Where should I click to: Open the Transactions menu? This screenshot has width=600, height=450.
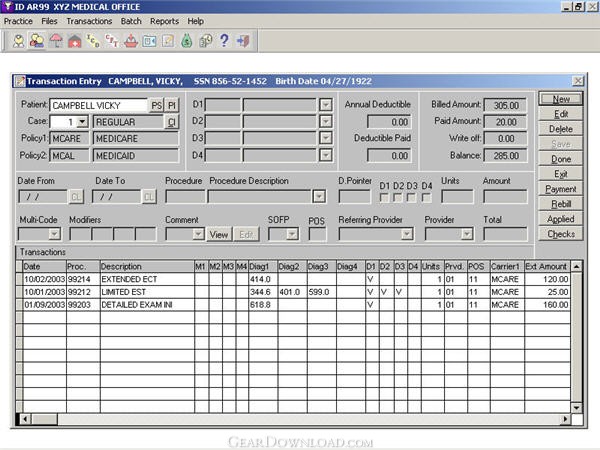click(89, 21)
